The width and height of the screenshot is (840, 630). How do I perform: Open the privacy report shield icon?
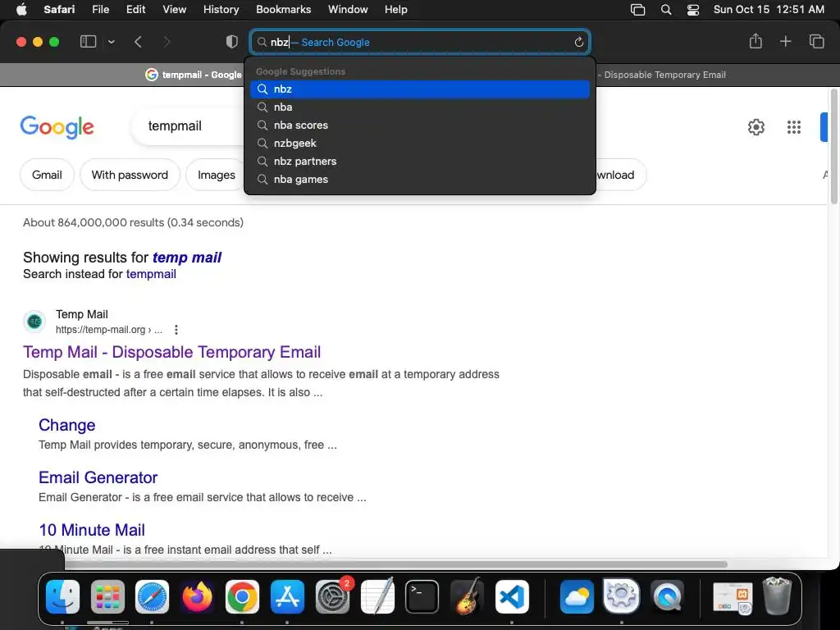point(232,42)
